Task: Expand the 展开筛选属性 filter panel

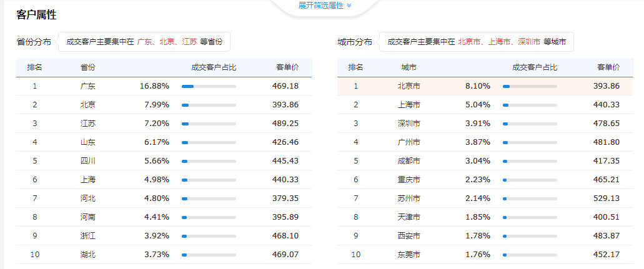Action: pos(324,6)
